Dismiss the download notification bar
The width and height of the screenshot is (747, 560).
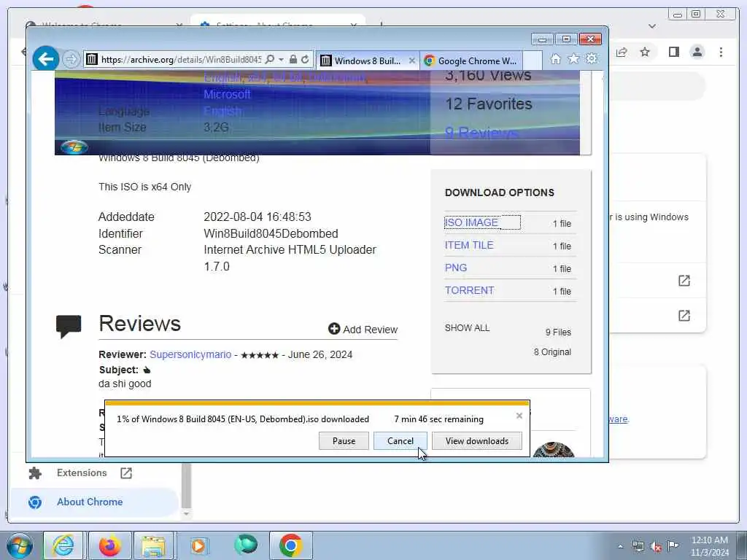point(519,416)
